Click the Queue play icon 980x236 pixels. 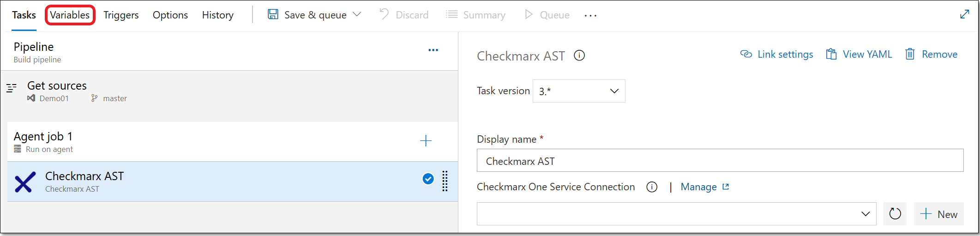[529, 14]
